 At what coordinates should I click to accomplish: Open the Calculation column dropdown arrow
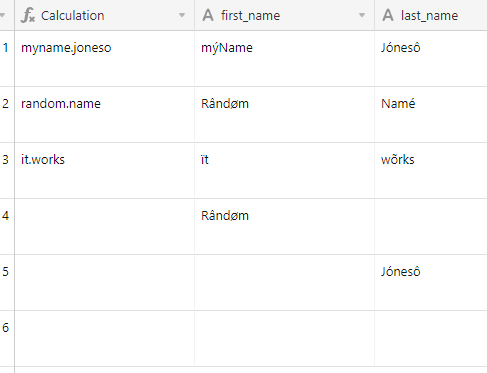182,15
